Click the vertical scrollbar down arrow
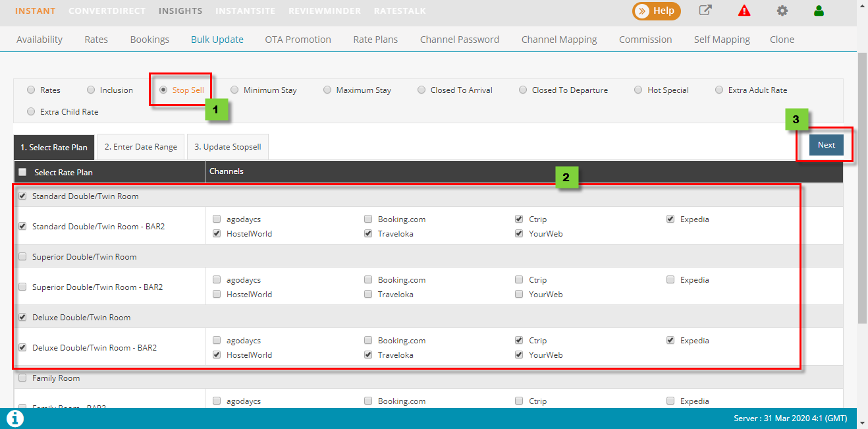This screenshot has height=429, width=868. [x=862, y=420]
